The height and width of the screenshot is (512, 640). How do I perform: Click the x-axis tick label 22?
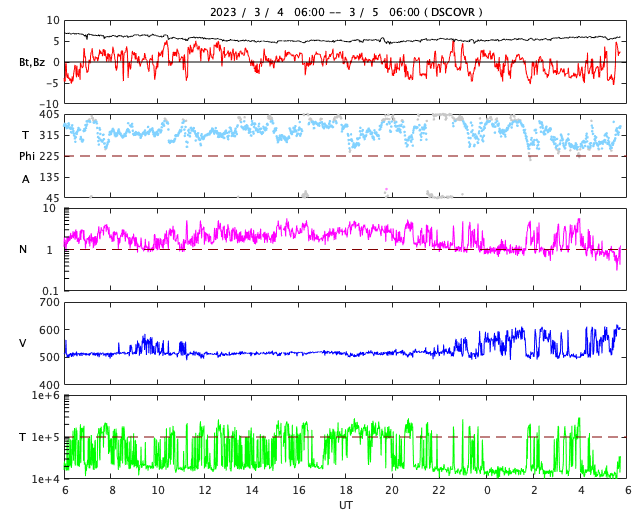[439, 491]
